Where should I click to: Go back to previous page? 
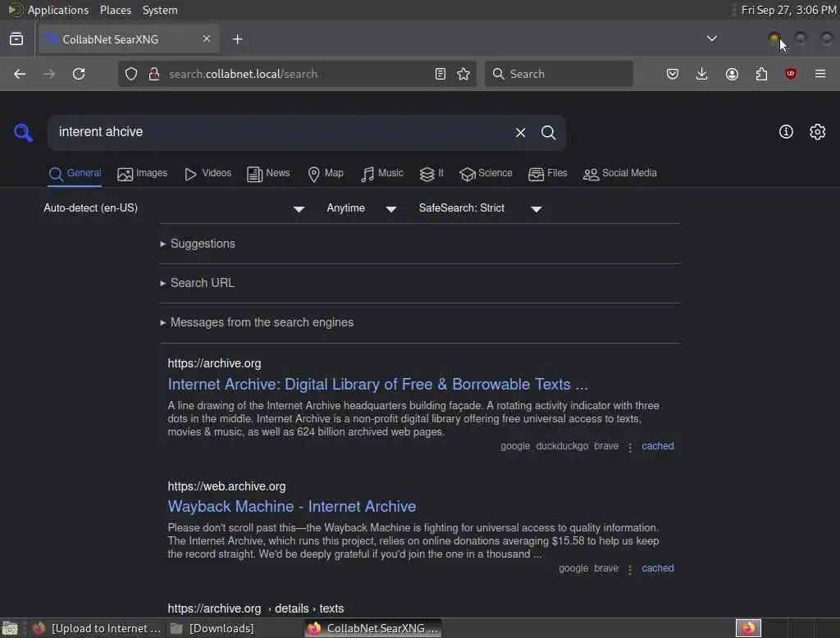pos(20,74)
